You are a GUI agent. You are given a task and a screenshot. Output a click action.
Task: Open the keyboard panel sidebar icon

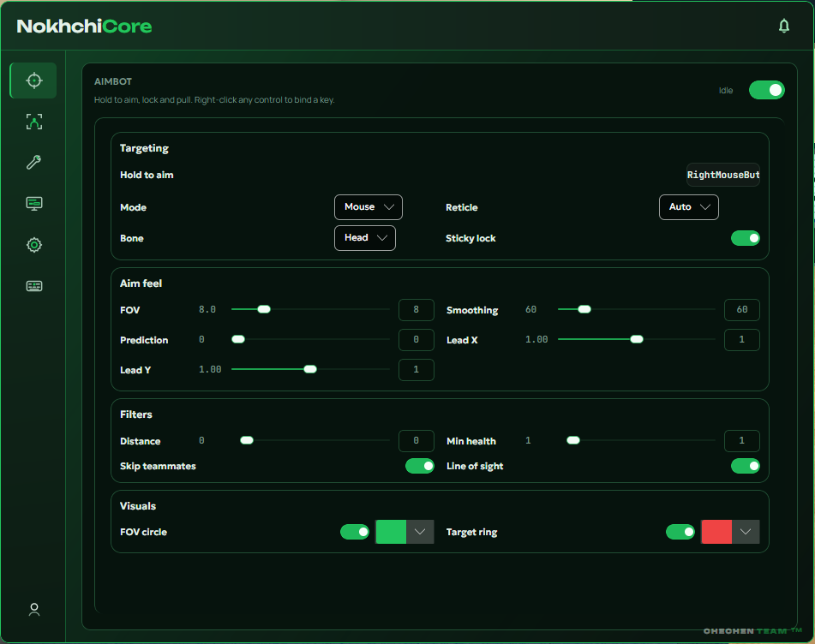coord(33,286)
